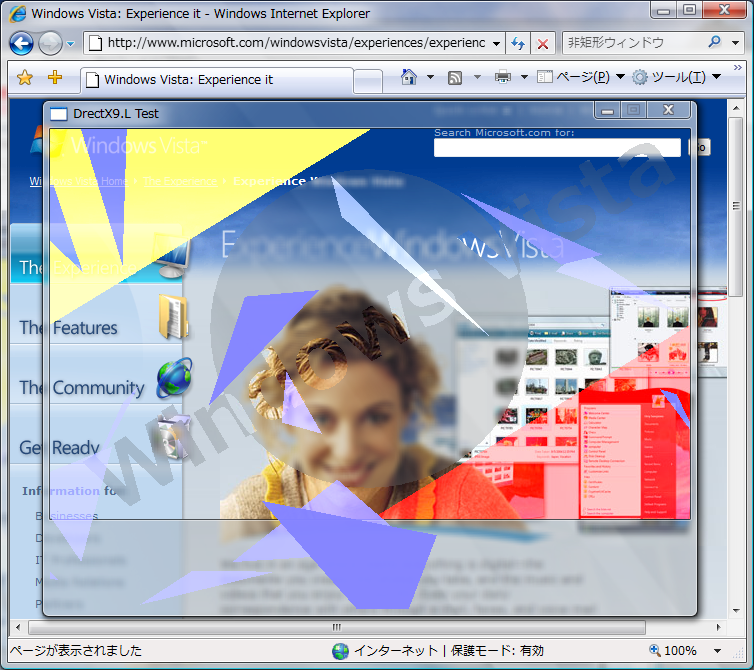Open the recent pages dropdown arrow
The height and width of the screenshot is (670, 754).
point(70,44)
